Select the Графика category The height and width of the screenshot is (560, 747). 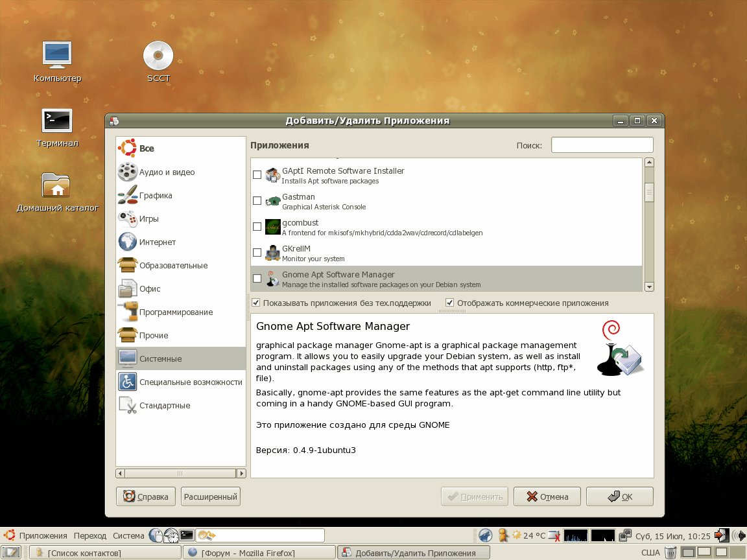[180, 195]
